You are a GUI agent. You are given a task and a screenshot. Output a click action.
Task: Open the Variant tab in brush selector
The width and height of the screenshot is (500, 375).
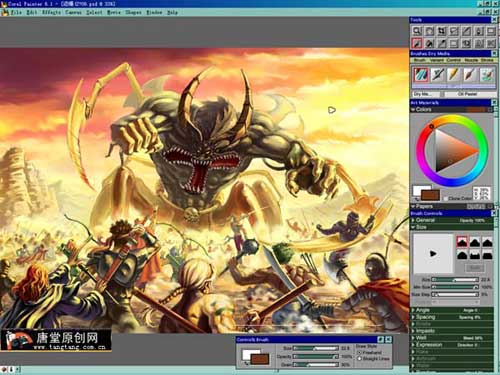pyautogui.click(x=436, y=60)
